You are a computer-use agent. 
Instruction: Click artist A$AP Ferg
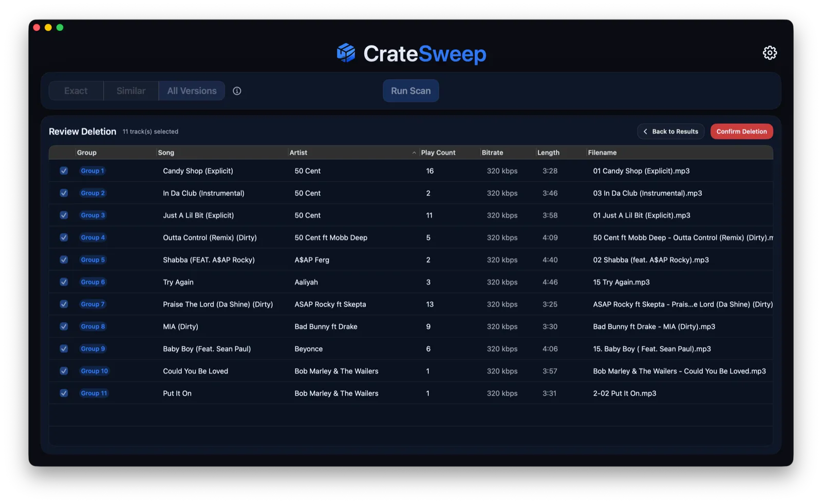tap(312, 260)
